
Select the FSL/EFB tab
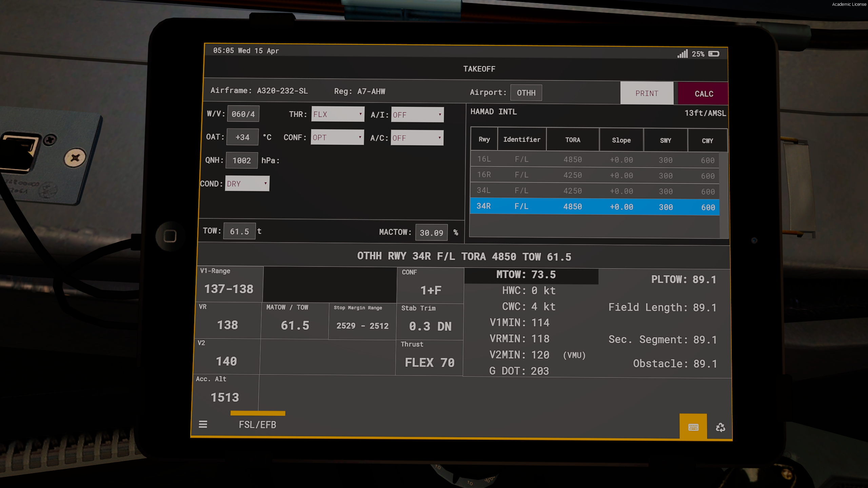coord(257,424)
